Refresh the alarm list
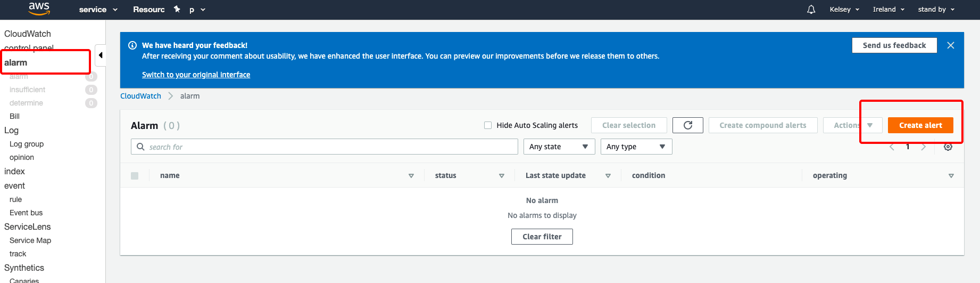The image size is (980, 283). (688, 125)
